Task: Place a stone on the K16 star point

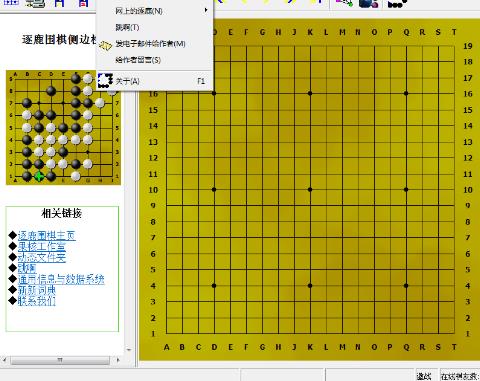Action: pos(310,93)
